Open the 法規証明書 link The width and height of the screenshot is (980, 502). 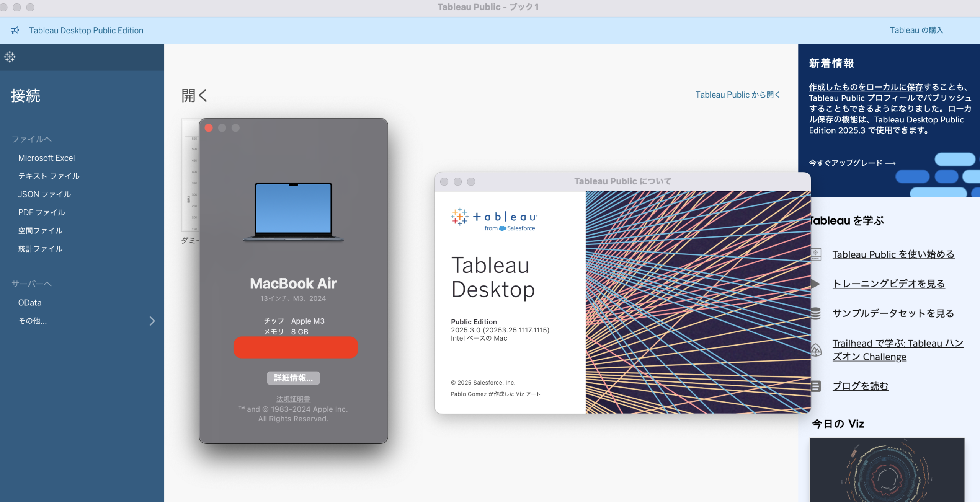(x=293, y=399)
